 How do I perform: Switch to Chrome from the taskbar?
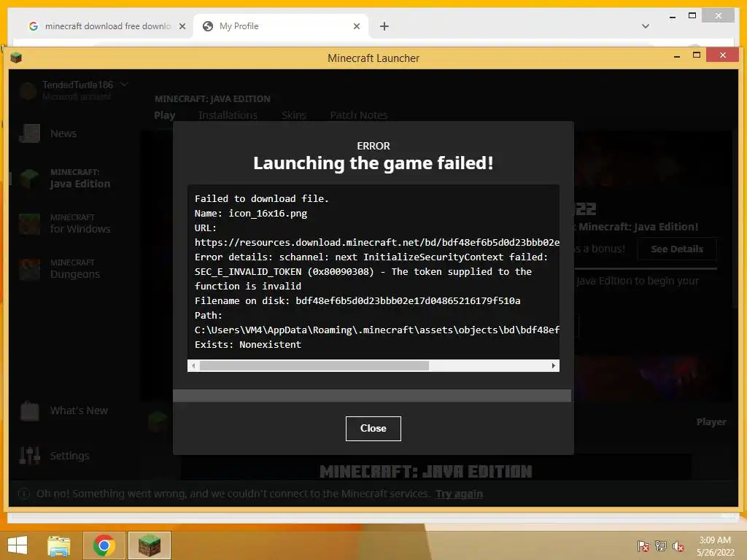[x=104, y=545]
